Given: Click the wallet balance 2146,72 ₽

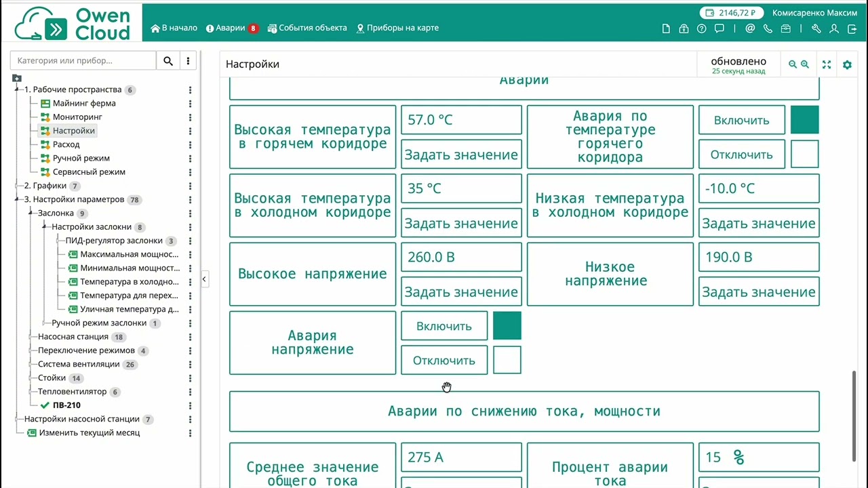Looking at the screenshot, I should [x=731, y=13].
